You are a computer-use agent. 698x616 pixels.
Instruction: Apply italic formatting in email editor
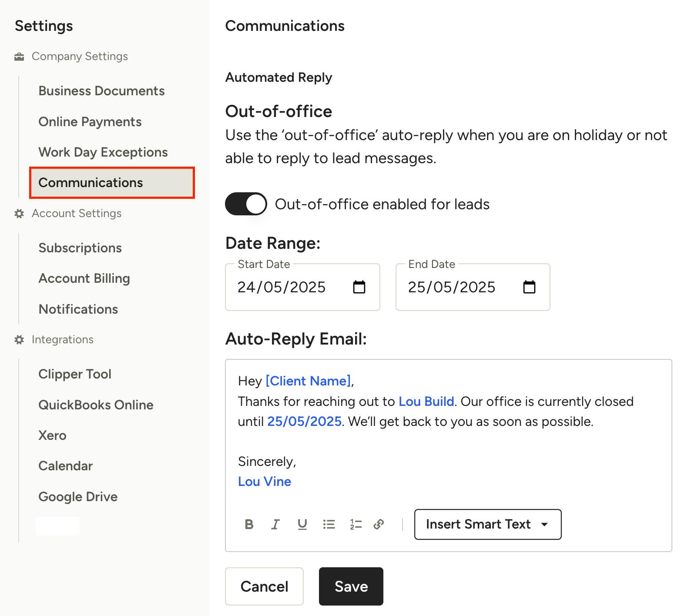click(275, 524)
